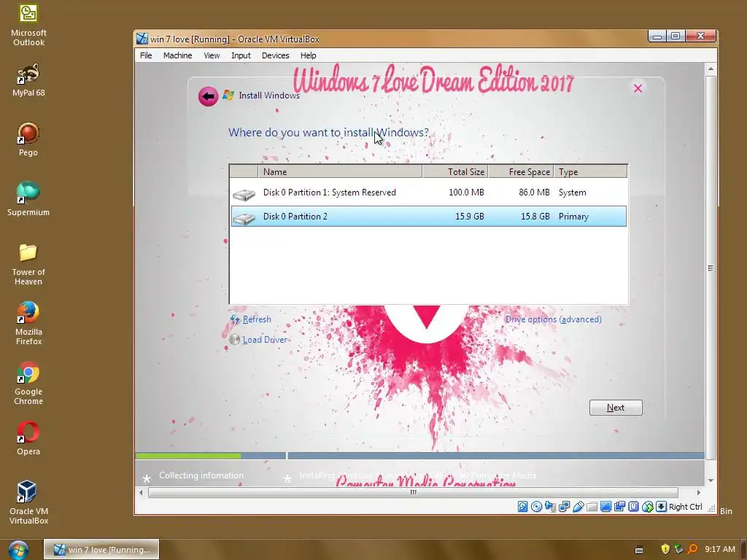Click the green installation progress bar

(x=188, y=456)
